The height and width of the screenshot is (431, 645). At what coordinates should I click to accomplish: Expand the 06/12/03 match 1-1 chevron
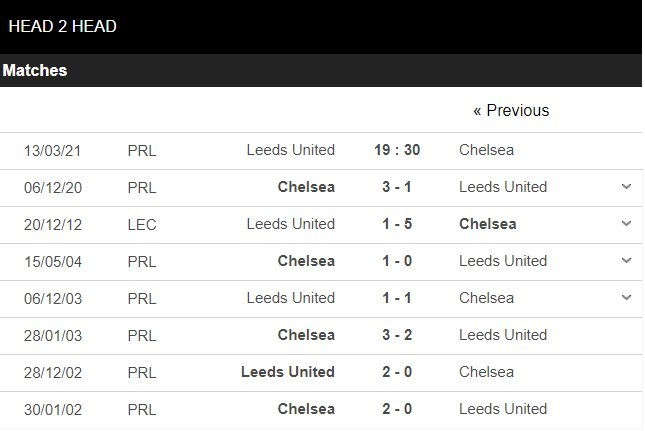pyautogui.click(x=626, y=298)
